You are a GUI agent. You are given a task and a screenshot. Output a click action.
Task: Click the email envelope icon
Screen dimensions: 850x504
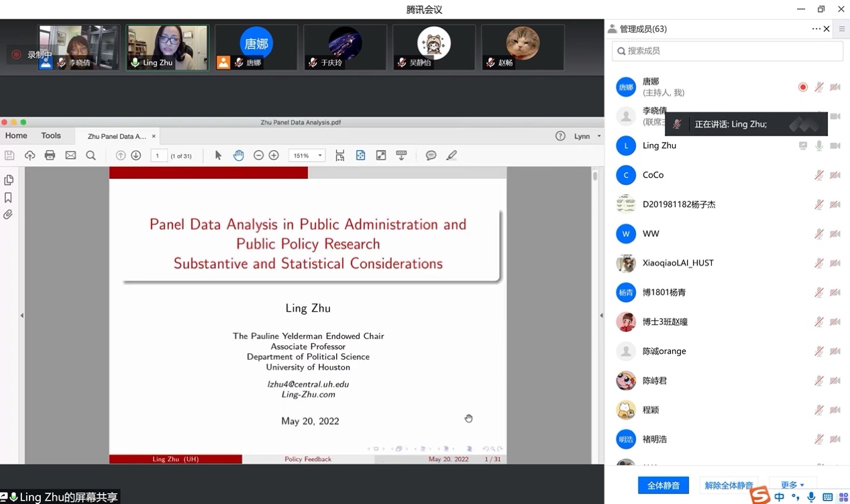70,155
